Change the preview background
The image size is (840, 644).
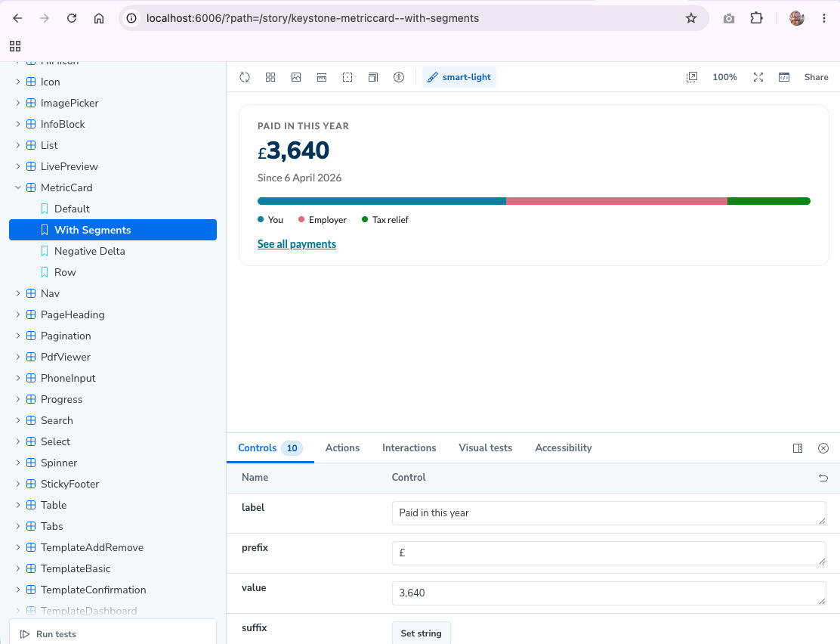click(296, 77)
